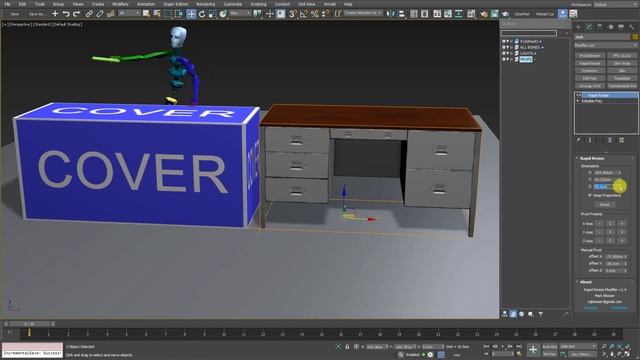Viewport: 640px width, 360px height.
Task: Collapse the About rollout
Action: [x=577, y=282]
